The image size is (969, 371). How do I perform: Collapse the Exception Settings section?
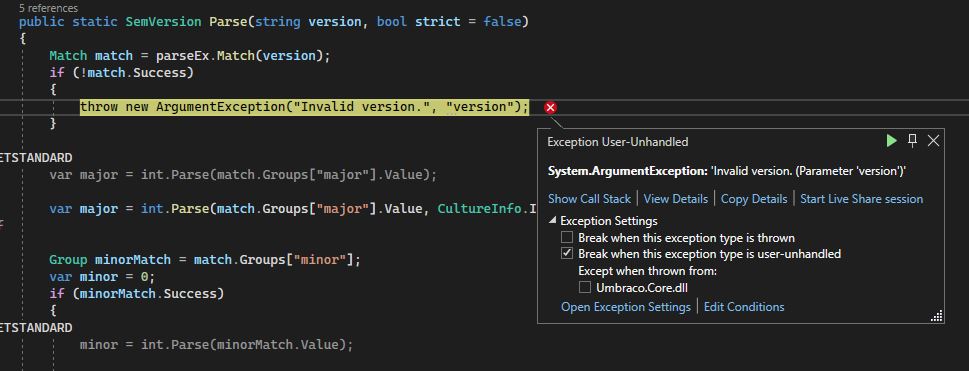click(552, 221)
